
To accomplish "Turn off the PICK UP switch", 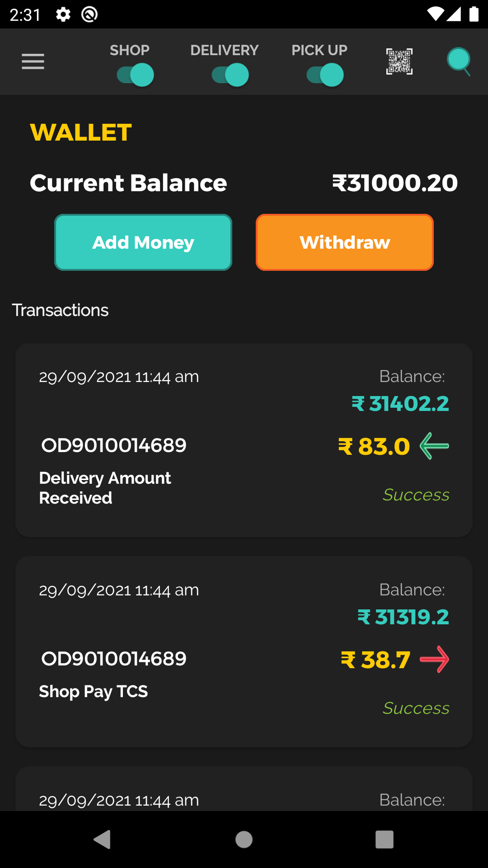I will pyautogui.click(x=325, y=75).
